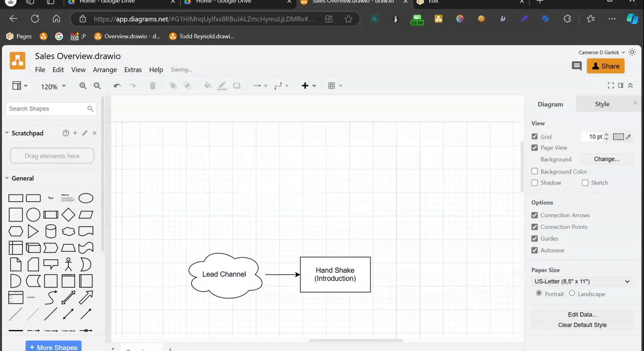Disable the Autosave option
Viewport: 644px width, 351px height.
(x=535, y=250)
